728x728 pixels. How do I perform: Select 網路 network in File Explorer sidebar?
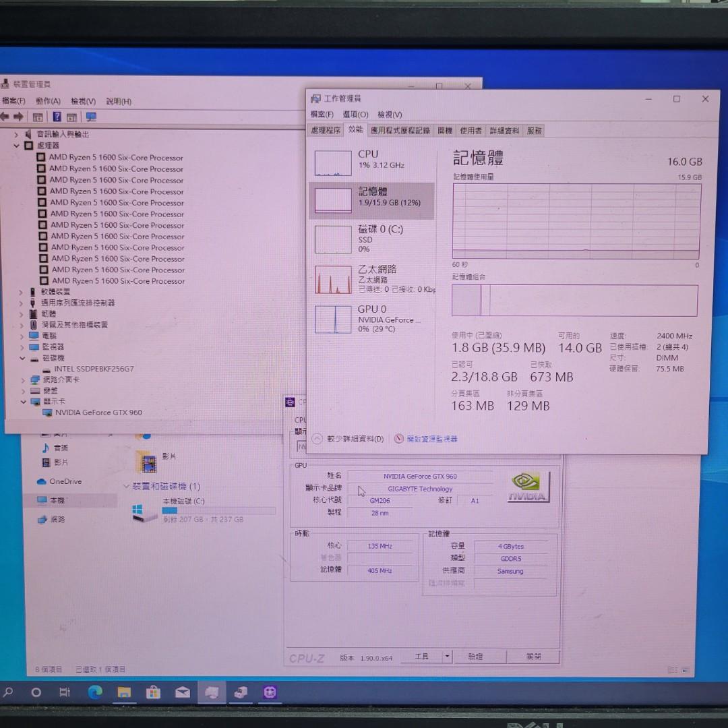57,520
